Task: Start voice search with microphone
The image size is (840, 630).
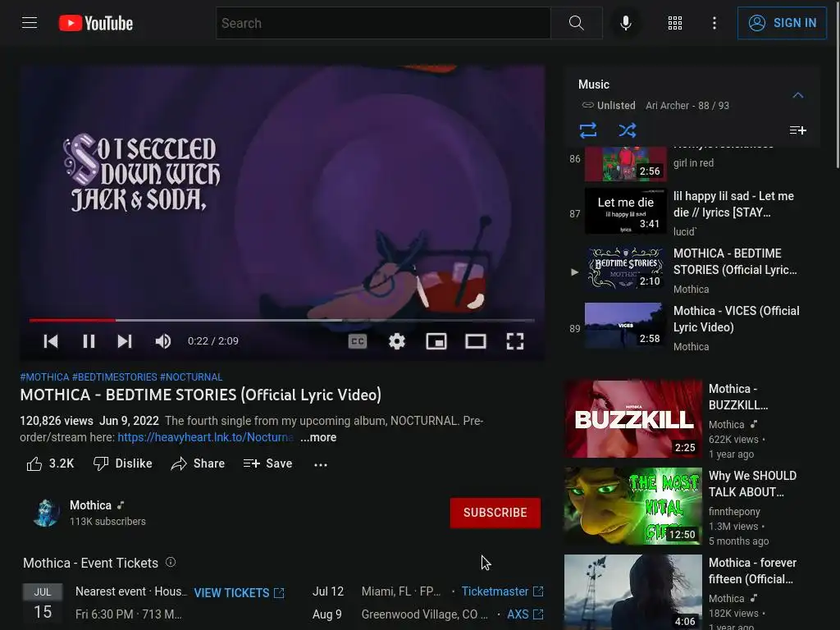Action: pyautogui.click(x=625, y=23)
